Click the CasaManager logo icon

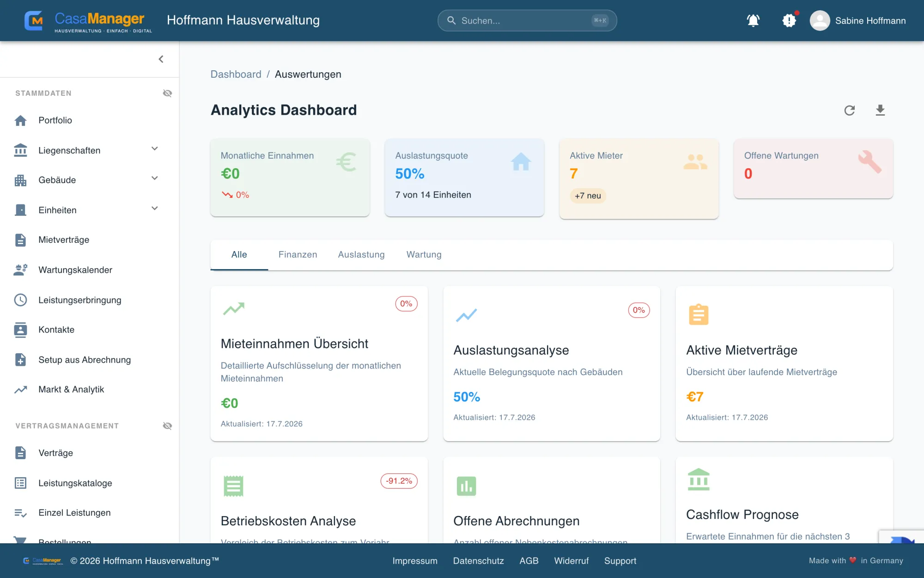tap(34, 20)
